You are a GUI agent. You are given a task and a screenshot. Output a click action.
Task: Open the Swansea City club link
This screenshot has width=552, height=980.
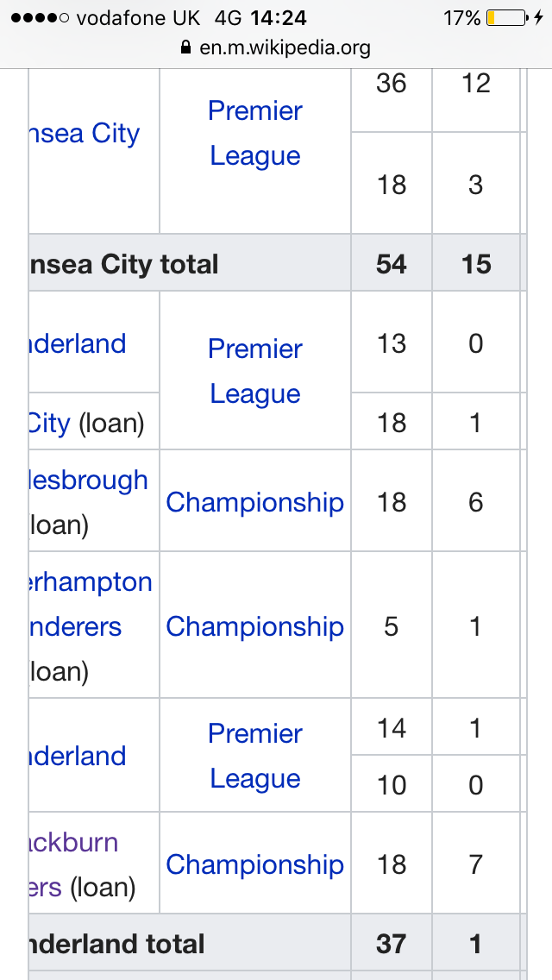(85, 133)
